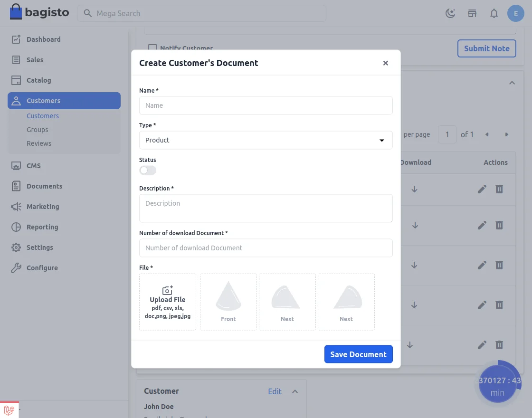Click the Upload File camera icon
The width and height of the screenshot is (532, 418).
coord(168,290)
